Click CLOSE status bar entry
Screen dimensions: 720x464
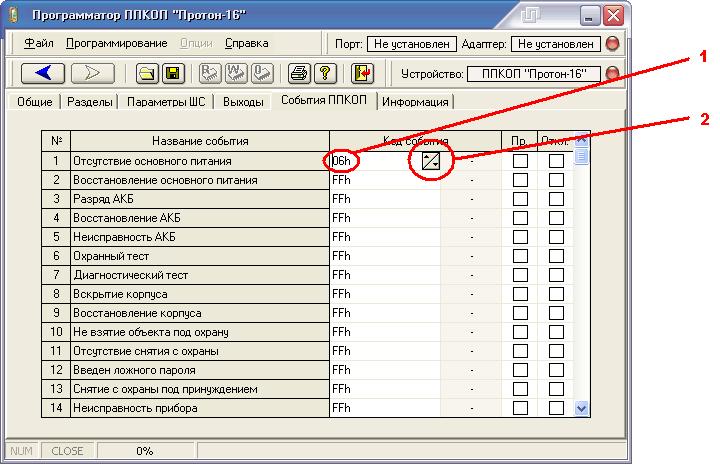coord(68,451)
